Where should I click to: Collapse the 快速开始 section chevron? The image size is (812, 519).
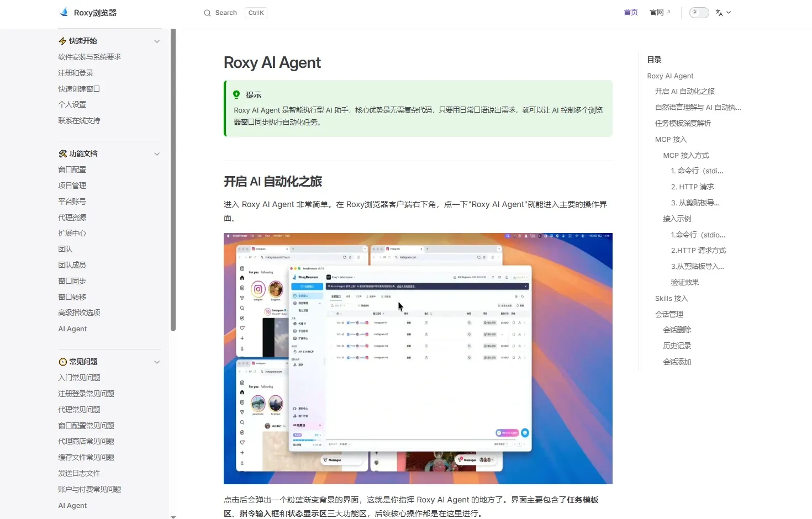(157, 41)
